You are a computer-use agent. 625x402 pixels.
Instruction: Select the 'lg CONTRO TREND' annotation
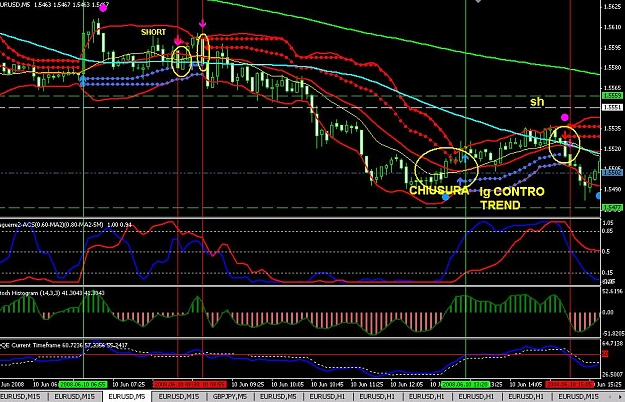pos(512,198)
